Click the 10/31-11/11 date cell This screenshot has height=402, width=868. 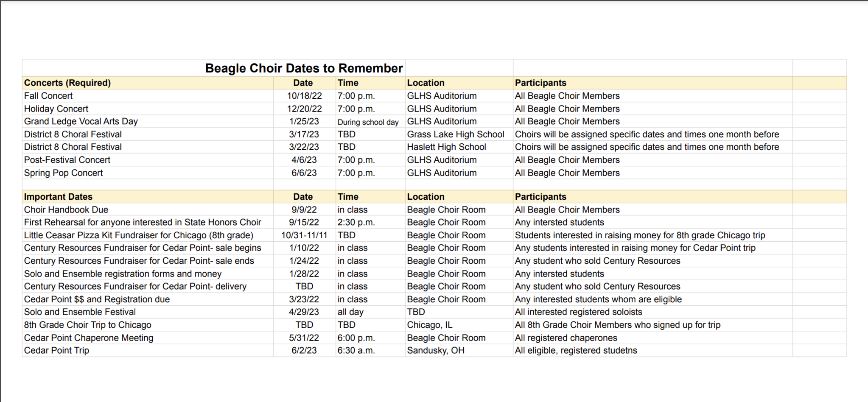[x=304, y=235]
